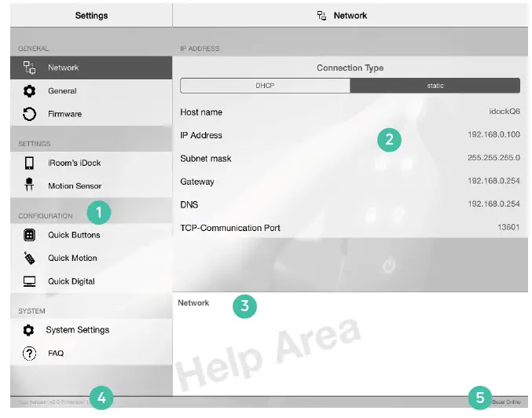Click the Motion Sensor icon
This screenshot has width=532, height=418.
point(29,185)
